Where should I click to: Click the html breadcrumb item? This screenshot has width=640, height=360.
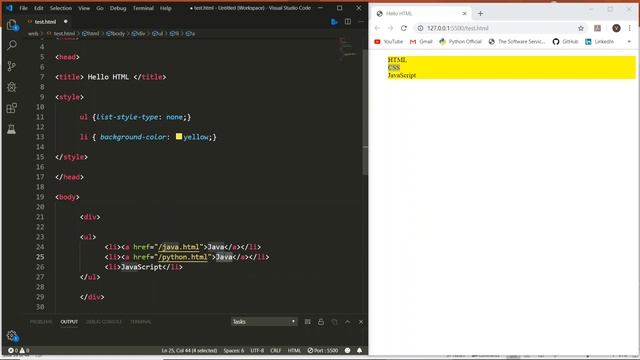[x=91, y=34]
